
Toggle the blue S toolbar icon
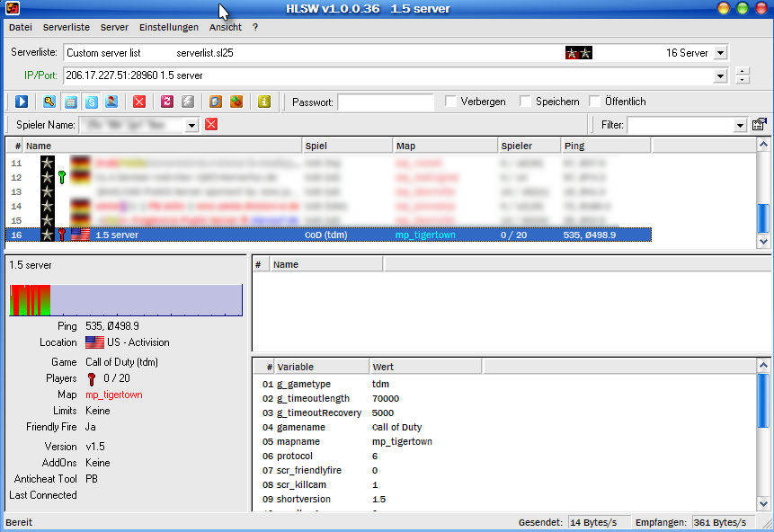pos(92,102)
